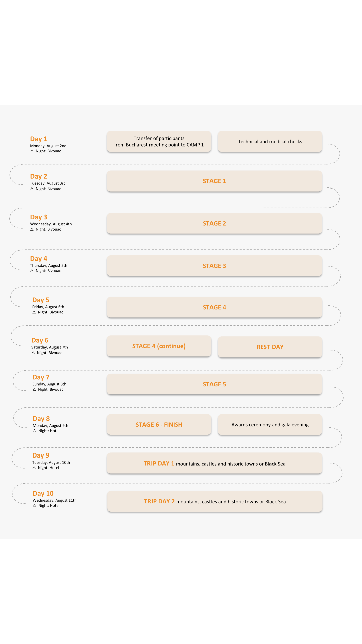The width and height of the screenshot is (362, 644).
Task: Click the STAGE 6 - FINISH card
Action: tap(159, 424)
